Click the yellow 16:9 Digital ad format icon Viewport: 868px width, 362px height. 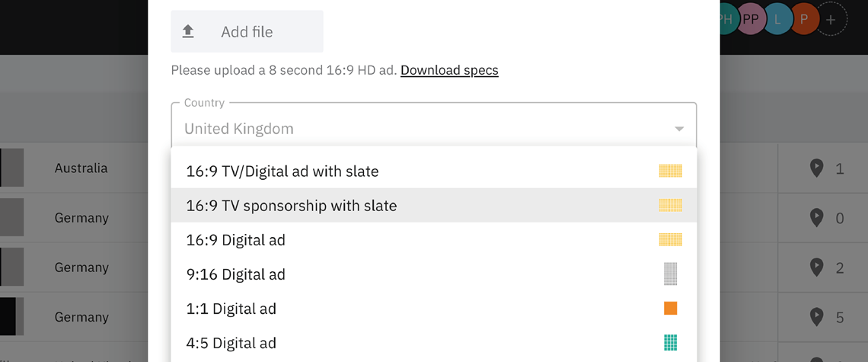point(670,239)
